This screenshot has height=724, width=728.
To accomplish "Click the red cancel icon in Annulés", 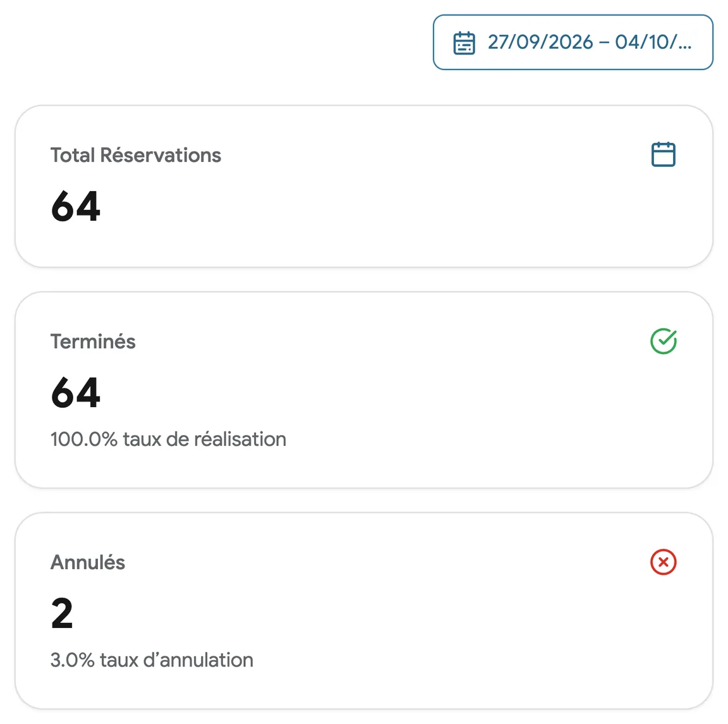I will click(663, 562).
